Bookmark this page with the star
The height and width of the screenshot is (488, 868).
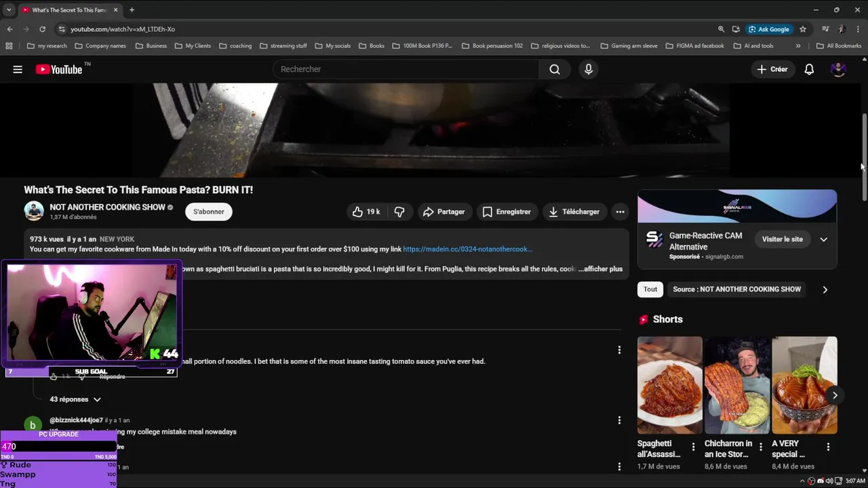(803, 29)
